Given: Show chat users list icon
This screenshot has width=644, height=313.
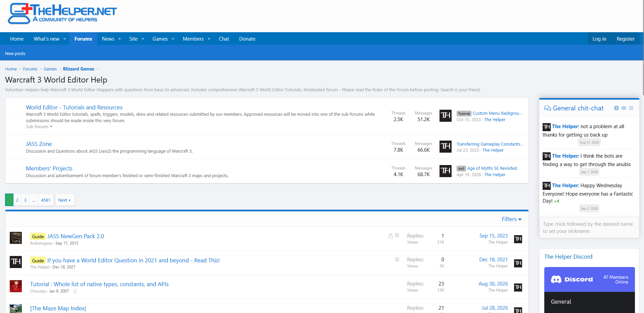Looking at the screenshot, I should (x=624, y=108).
